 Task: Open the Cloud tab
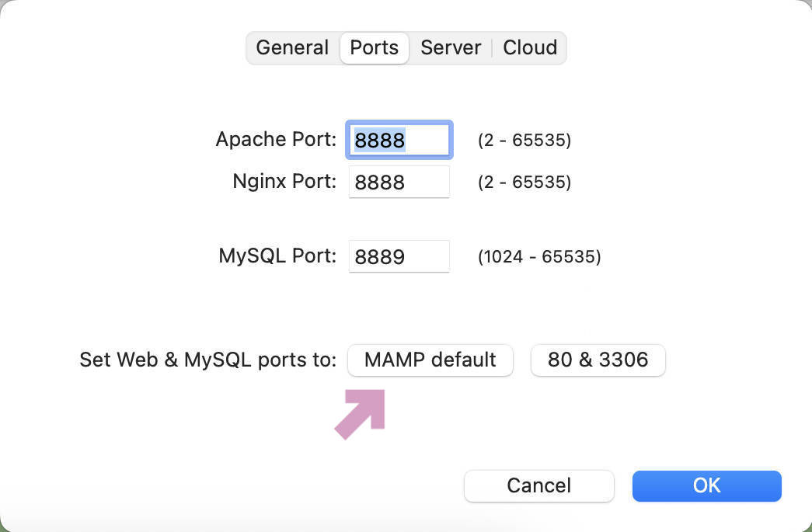coord(529,47)
